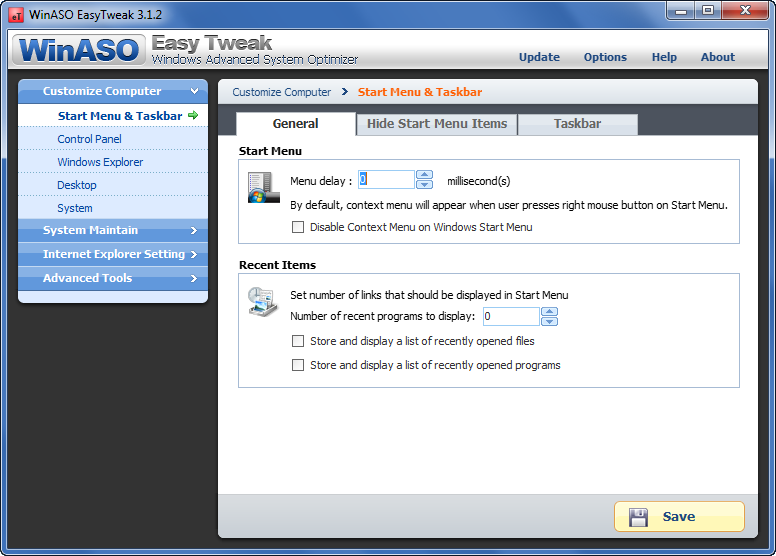Click the floppy disk icon on Save
The image size is (776, 556).
coord(638,517)
